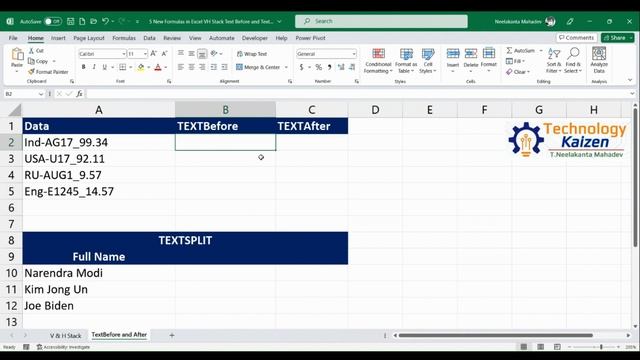Increase font size with the large A icon
Viewport: 640px width, 360px height.
(154, 53)
